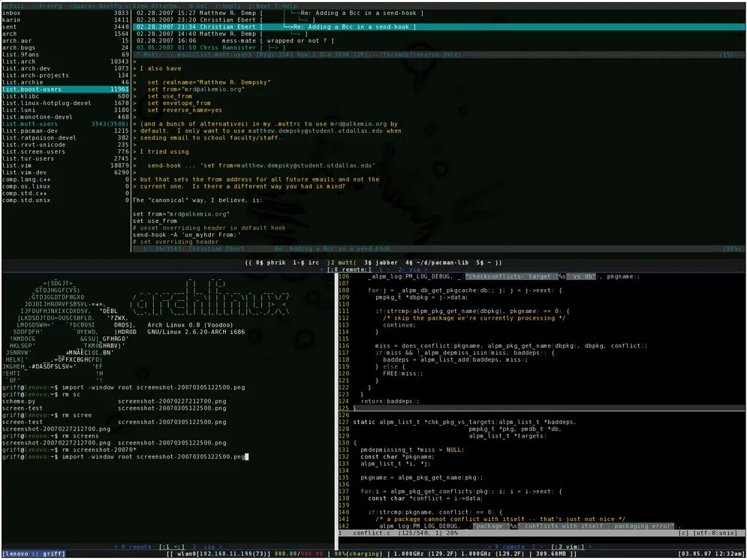Viewport: 747px width, 560px height.
Task: Open the arch.aur mailbox
Action: 66,41
